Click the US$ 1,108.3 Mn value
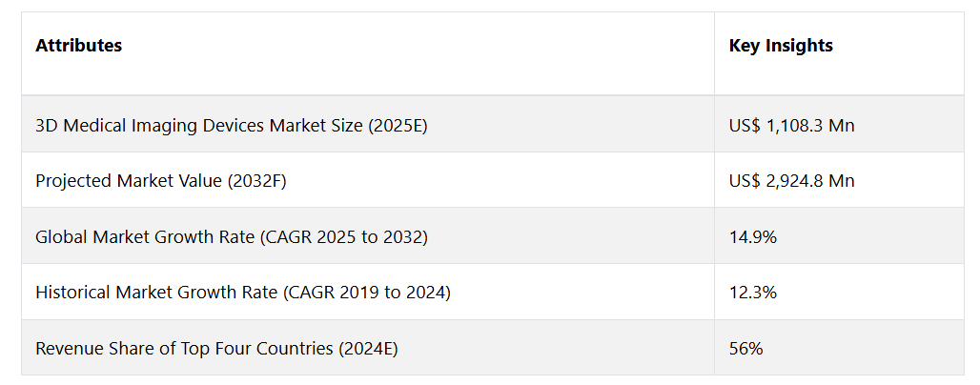Image resolution: width=980 pixels, height=385 pixels. click(791, 126)
